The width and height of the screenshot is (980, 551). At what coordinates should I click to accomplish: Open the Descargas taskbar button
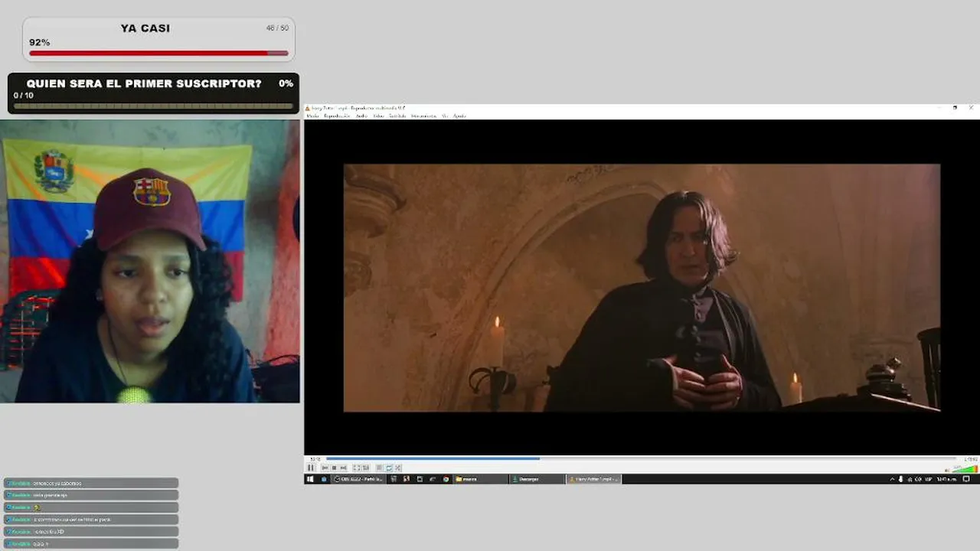[x=537, y=479]
